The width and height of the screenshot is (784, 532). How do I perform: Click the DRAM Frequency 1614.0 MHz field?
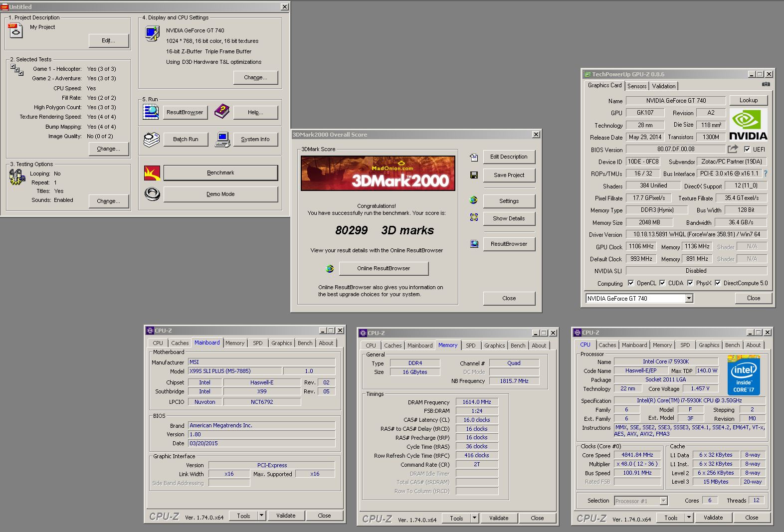(477, 402)
